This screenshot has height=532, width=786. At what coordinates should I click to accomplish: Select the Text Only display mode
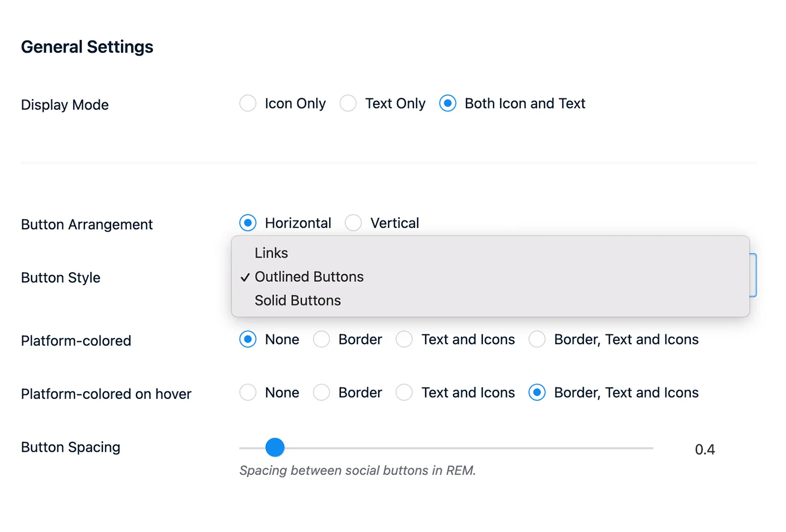(348, 103)
